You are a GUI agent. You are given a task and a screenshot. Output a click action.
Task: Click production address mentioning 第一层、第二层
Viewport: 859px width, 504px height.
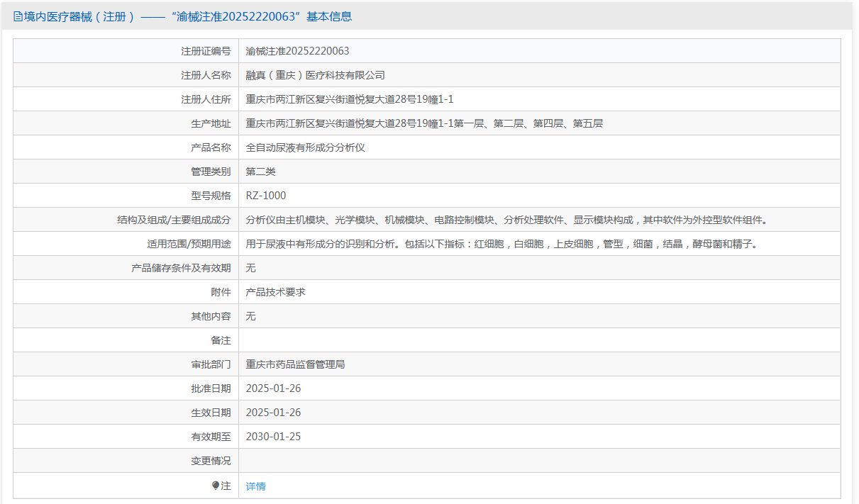[423, 123]
